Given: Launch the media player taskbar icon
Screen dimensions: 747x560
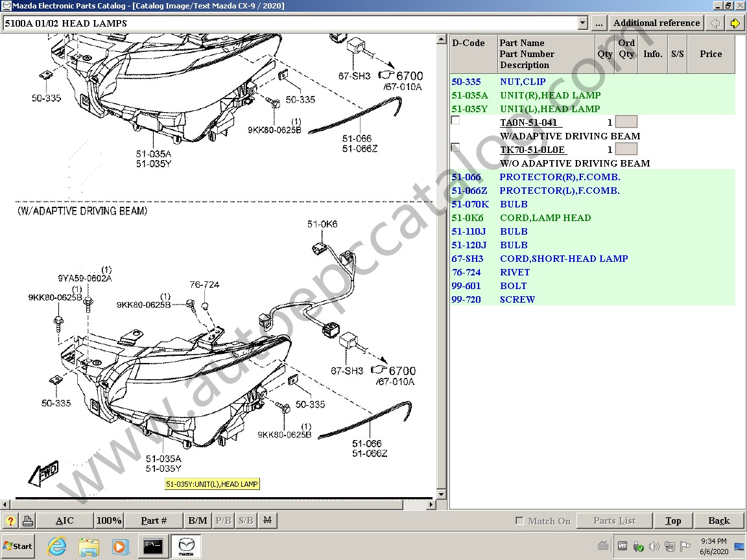Looking at the screenshot, I should coord(120,546).
